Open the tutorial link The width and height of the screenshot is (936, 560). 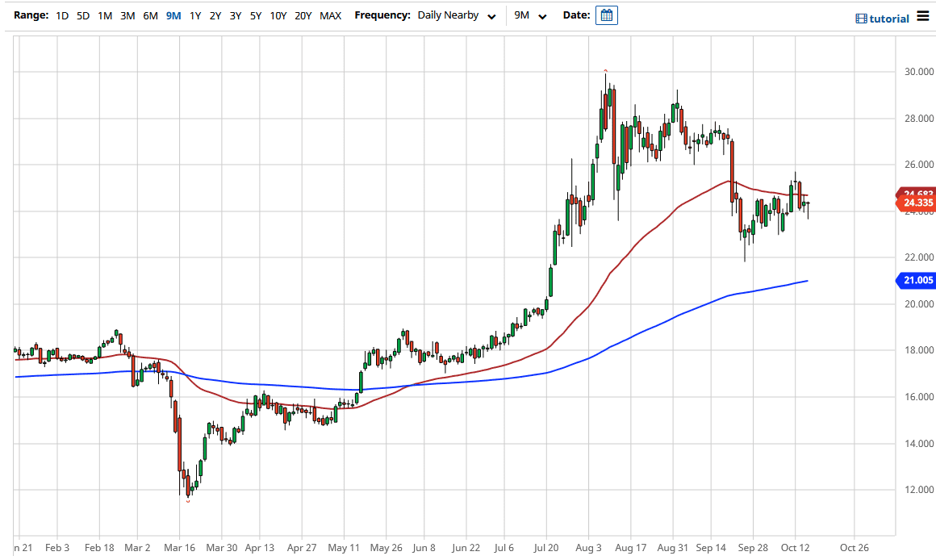(x=888, y=19)
